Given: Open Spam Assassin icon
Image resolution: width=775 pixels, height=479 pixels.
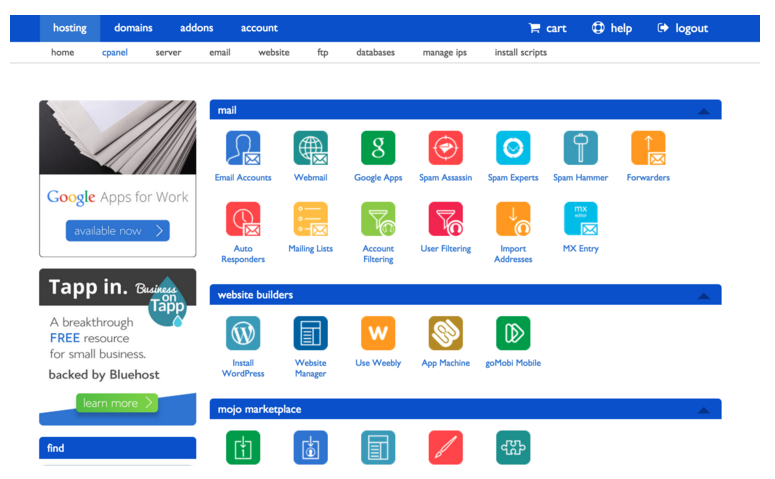Looking at the screenshot, I should pyautogui.click(x=445, y=148).
